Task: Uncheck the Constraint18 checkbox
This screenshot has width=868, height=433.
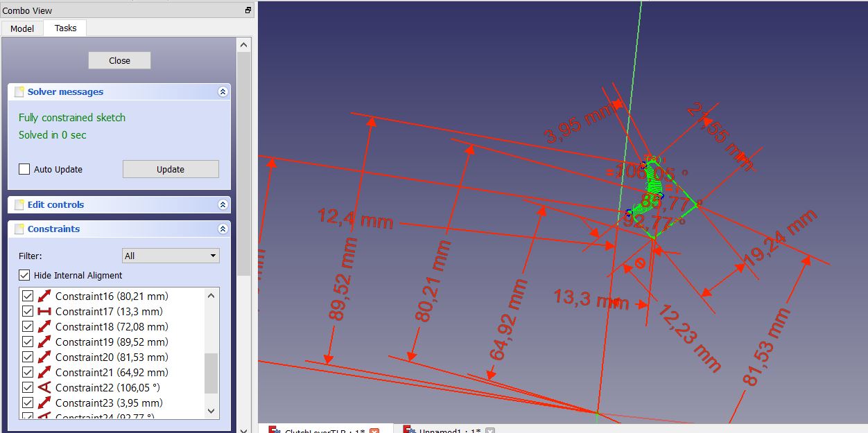Action: (x=28, y=326)
